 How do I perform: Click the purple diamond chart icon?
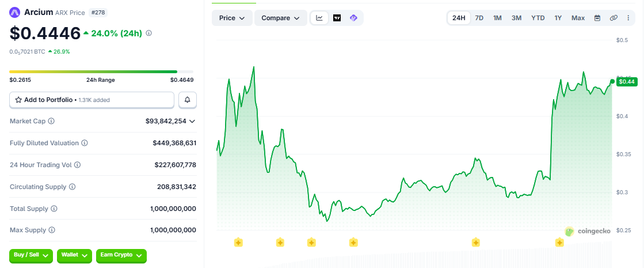(353, 18)
